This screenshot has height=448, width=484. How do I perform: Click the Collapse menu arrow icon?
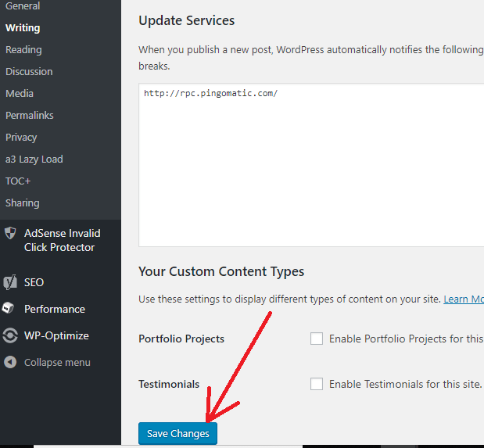click(10, 362)
